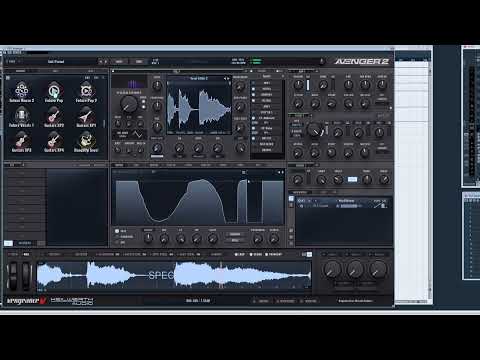Click the Keilwerth Audio logo
The height and width of the screenshot is (360, 480).
(x=72, y=301)
